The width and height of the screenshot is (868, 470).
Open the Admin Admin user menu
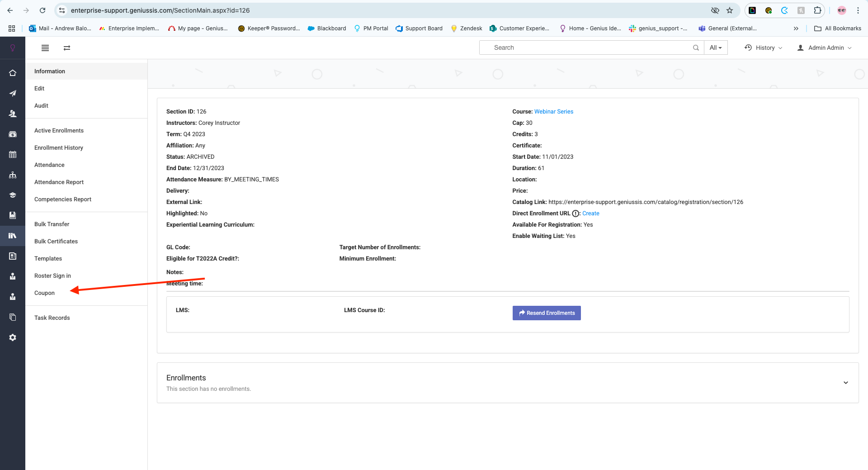tap(825, 47)
